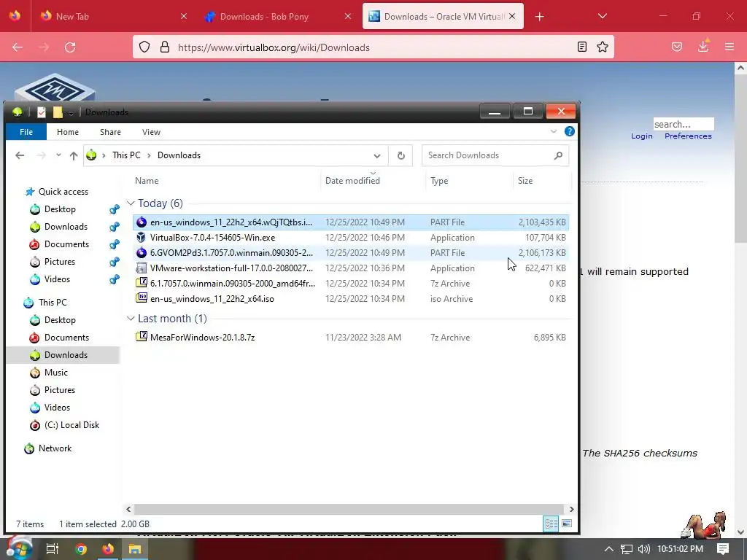Switch to large thumbnails view icon
The image size is (747, 560).
tap(566, 524)
